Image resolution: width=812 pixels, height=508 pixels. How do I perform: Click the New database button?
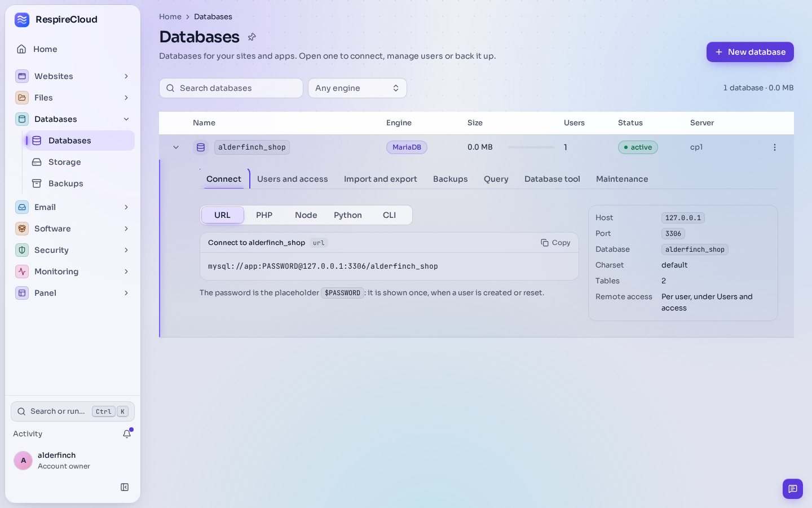click(x=750, y=52)
